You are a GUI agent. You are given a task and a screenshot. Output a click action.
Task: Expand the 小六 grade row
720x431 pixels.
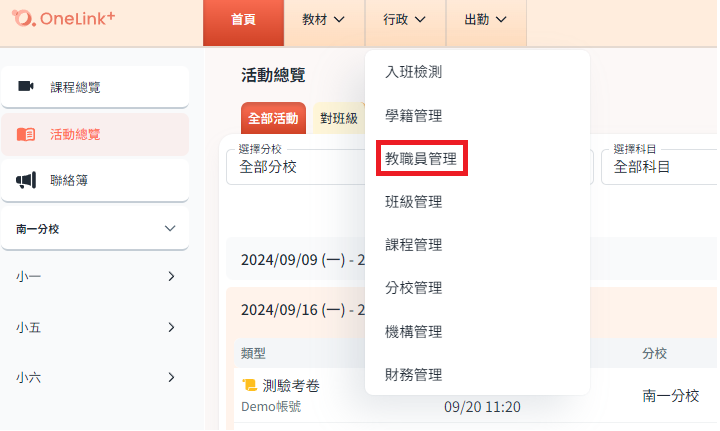click(x=95, y=377)
